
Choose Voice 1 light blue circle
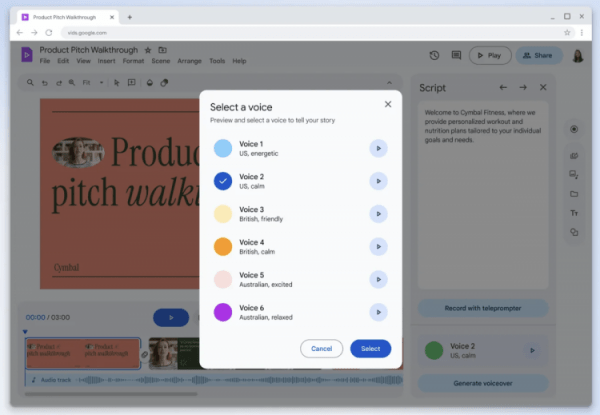click(x=223, y=148)
